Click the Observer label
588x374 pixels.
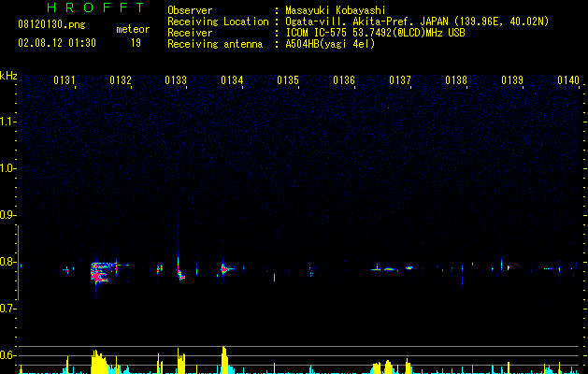click(x=190, y=10)
